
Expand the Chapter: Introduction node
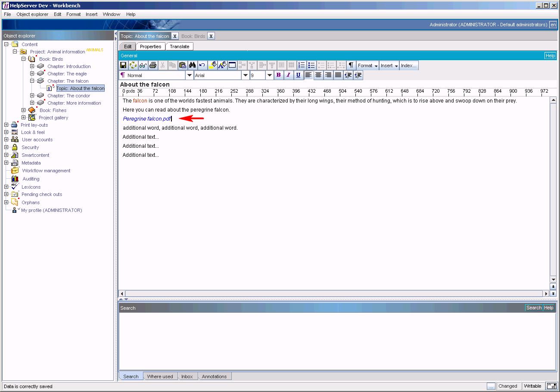[32, 66]
